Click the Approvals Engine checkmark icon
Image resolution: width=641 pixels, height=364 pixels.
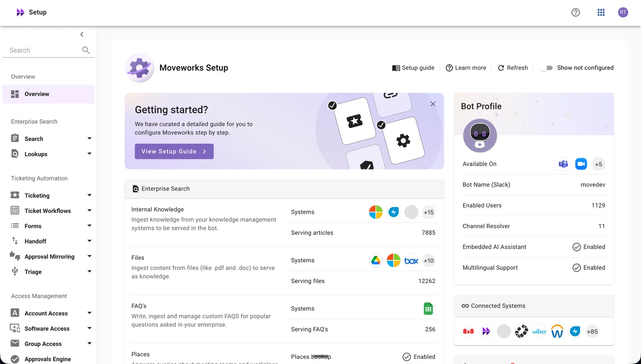point(15,359)
